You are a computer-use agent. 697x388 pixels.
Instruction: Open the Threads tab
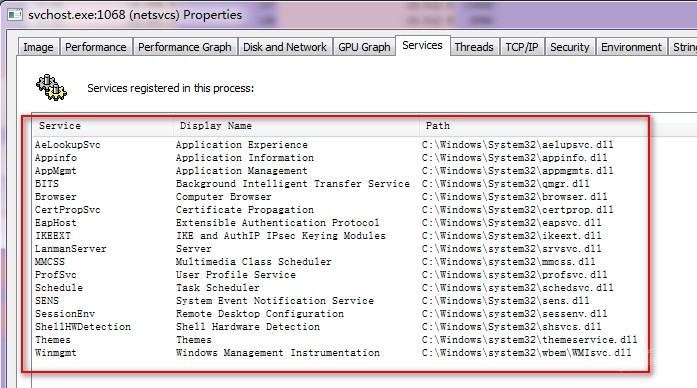(x=474, y=47)
